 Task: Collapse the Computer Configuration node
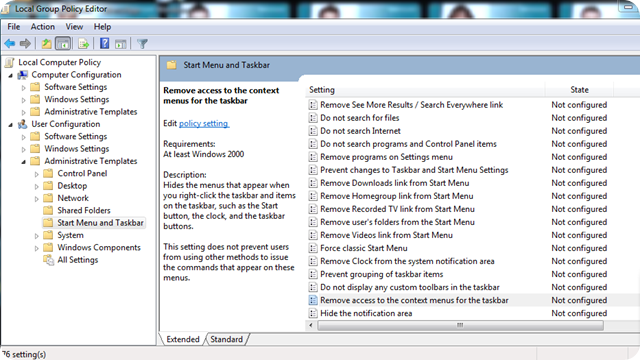(11, 75)
